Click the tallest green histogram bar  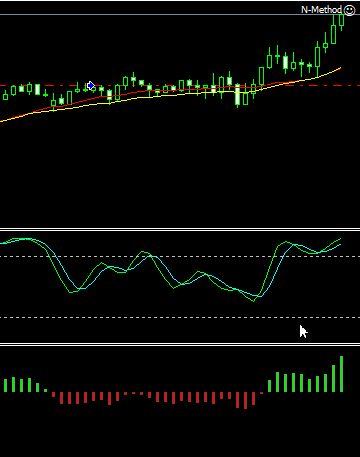tap(341, 374)
